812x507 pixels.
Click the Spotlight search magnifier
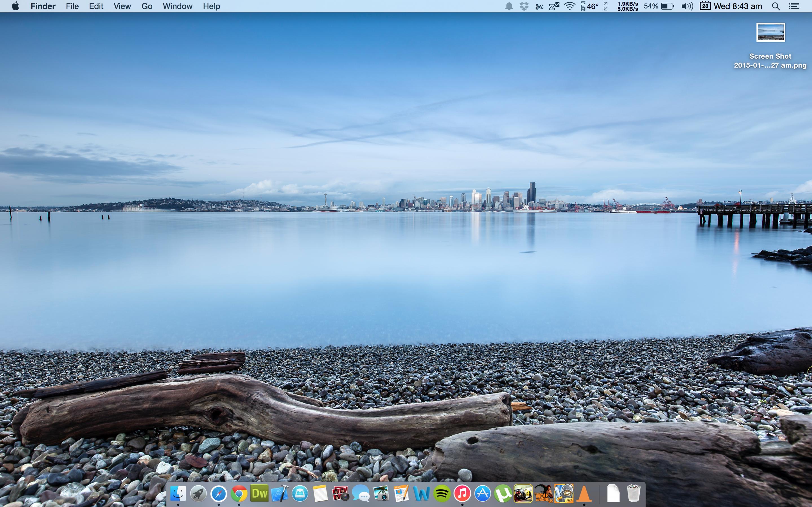(775, 6)
